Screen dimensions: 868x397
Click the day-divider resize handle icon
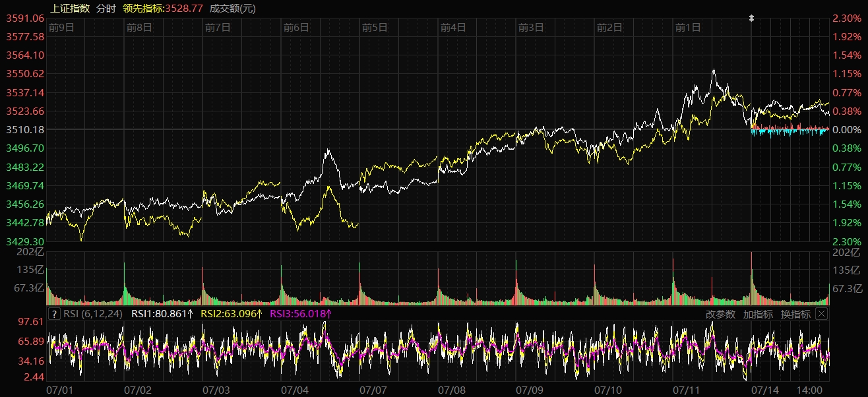coord(751,18)
